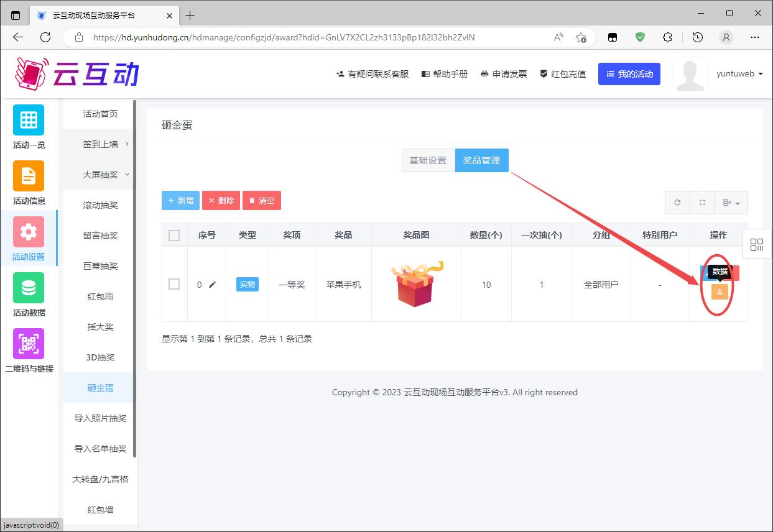Open the 活动信息 document icon

[29, 176]
